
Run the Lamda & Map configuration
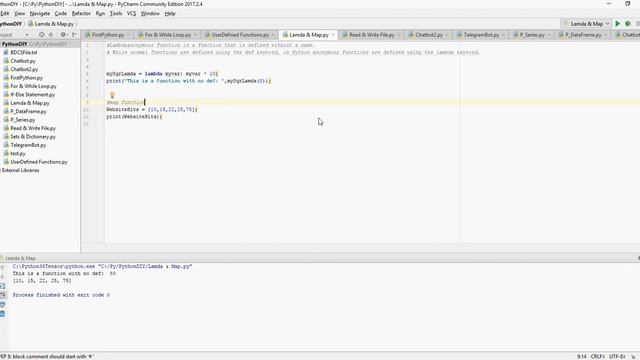click(618, 24)
